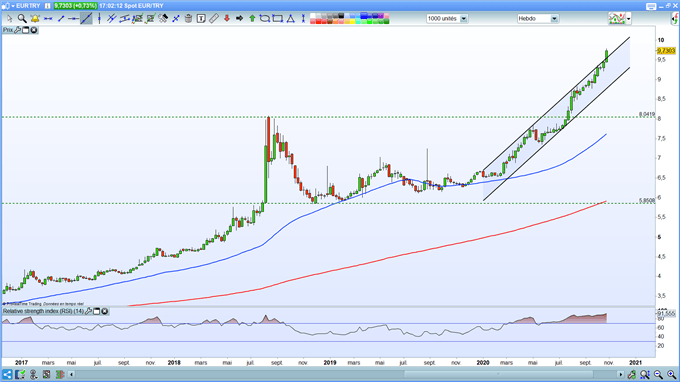Pick the white color swatch
This screenshot has height=382, width=680.
(313, 16)
